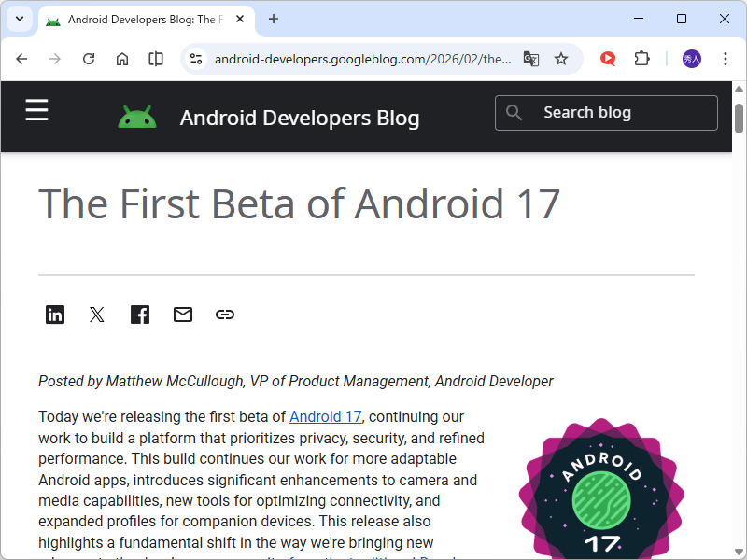Click the red video extension icon
The image size is (747, 560).
[x=607, y=58]
